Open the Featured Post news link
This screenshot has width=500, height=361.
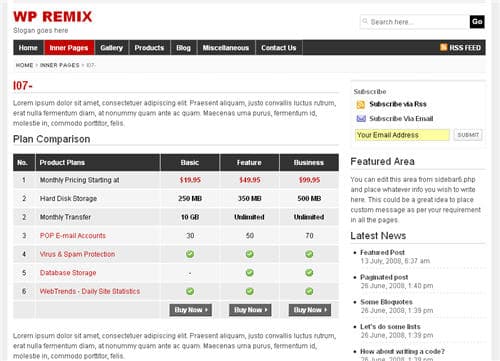click(x=382, y=252)
